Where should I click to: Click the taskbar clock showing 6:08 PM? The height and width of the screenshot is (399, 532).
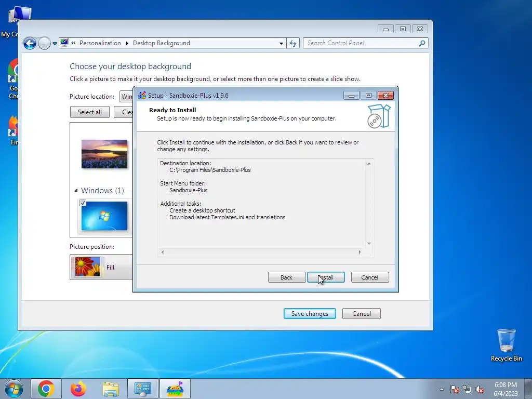pos(506,389)
